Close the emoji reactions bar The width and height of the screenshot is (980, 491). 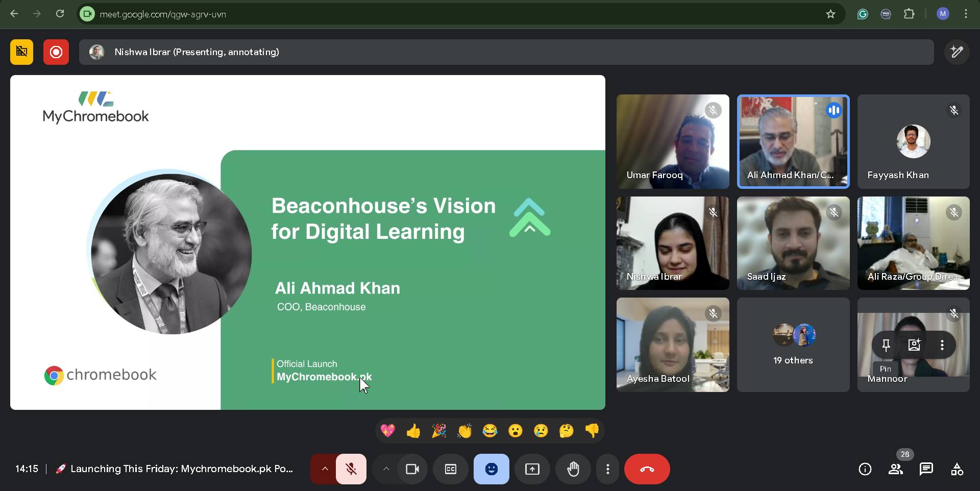tap(492, 469)
